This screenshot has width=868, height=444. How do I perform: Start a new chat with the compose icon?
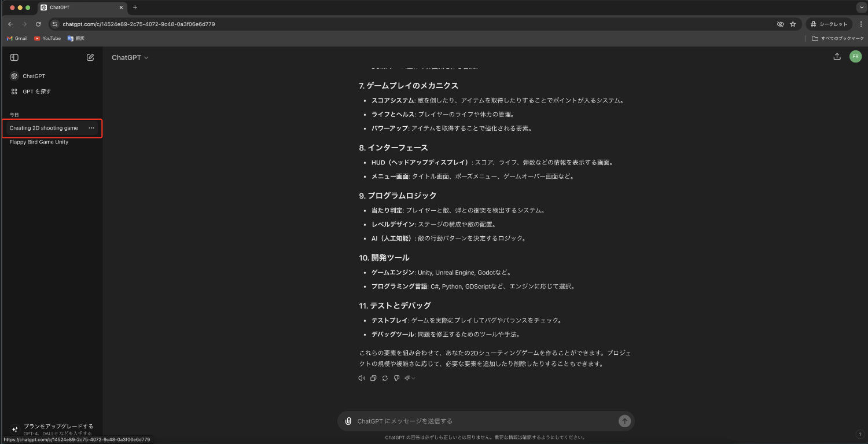(90, 57)
